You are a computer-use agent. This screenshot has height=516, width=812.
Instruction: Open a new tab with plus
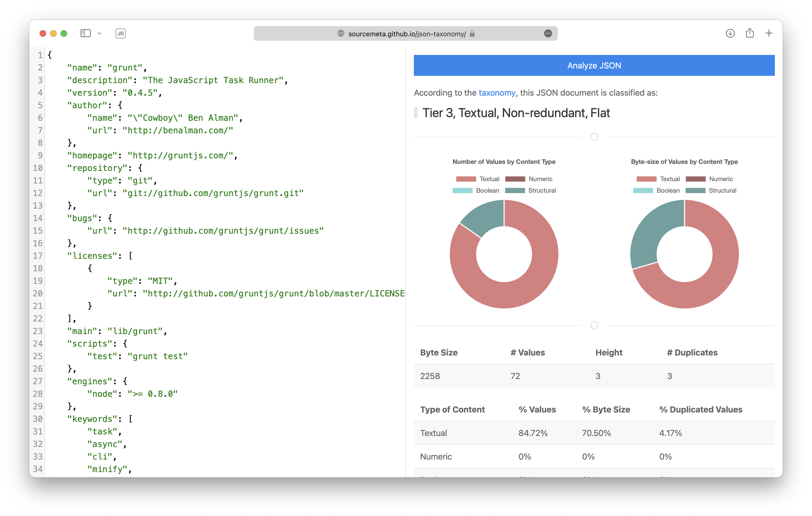tap(769, 33)
